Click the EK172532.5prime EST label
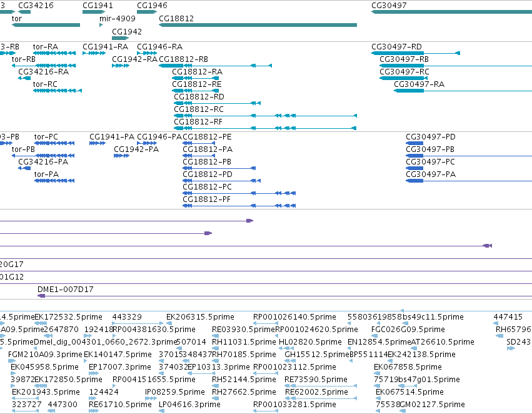Screen dimensions: 532x414 pyautogui.click(x=69, y=317)
